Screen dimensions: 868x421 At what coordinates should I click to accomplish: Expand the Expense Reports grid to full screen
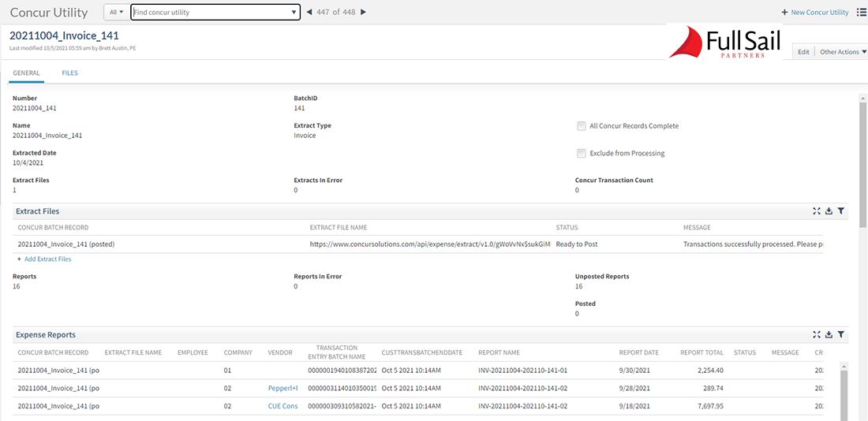[x=817, y=334]
